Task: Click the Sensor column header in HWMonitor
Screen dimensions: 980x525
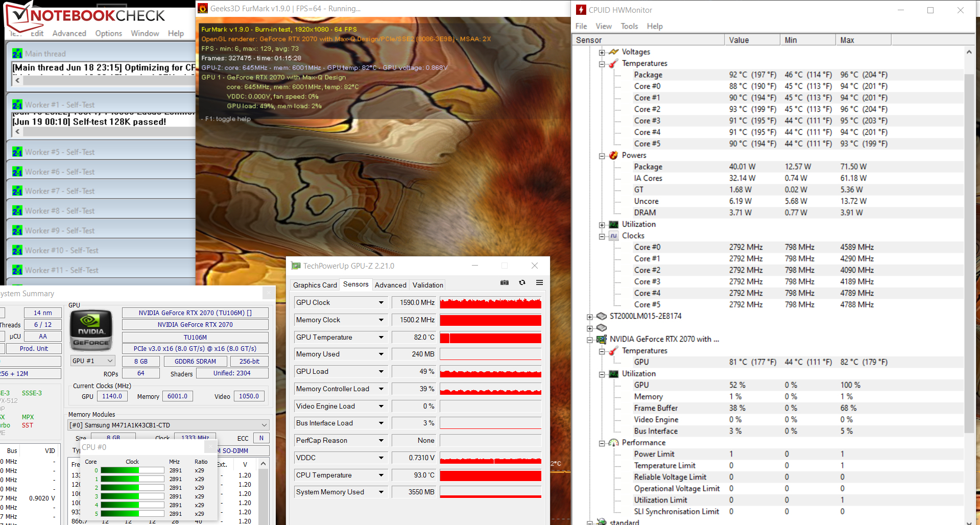Action: [648, 40]
